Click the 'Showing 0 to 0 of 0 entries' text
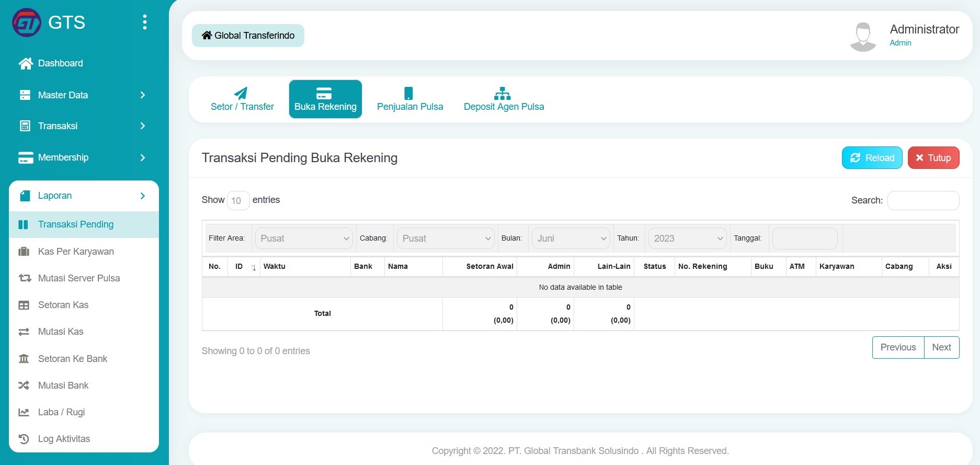Screen dimensions: 980x465 point(256,351)
